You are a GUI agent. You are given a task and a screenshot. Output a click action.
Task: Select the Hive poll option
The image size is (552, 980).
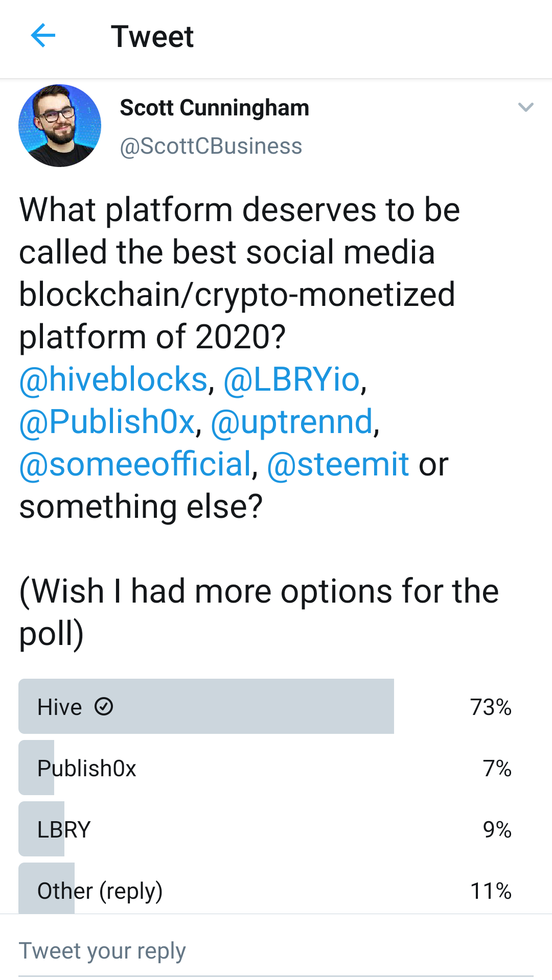point(276,707)
